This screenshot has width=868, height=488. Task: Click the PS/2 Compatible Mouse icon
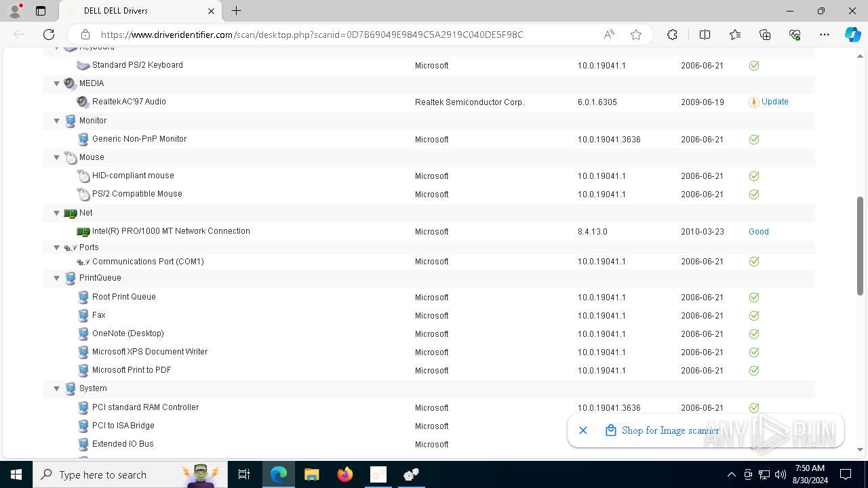point(83,194)
